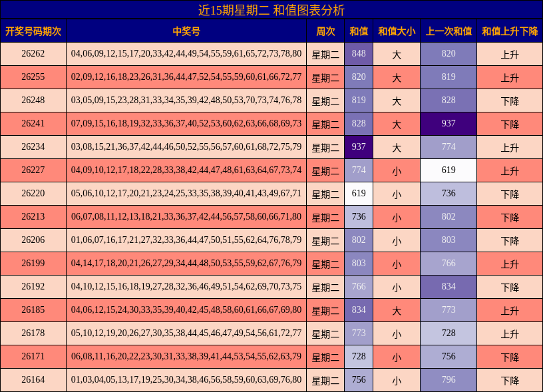Click the 上一次和值 cell 756 in row 26171

click(x=449, y=356)
